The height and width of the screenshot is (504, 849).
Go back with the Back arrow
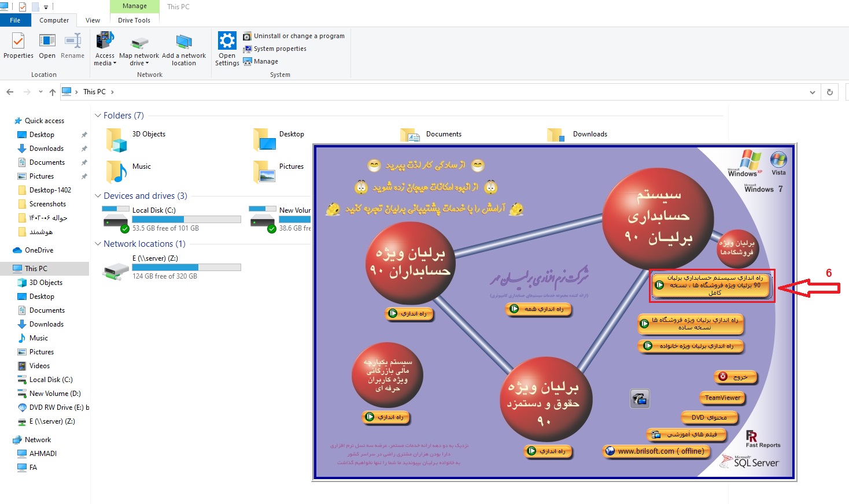click(10, 92)
